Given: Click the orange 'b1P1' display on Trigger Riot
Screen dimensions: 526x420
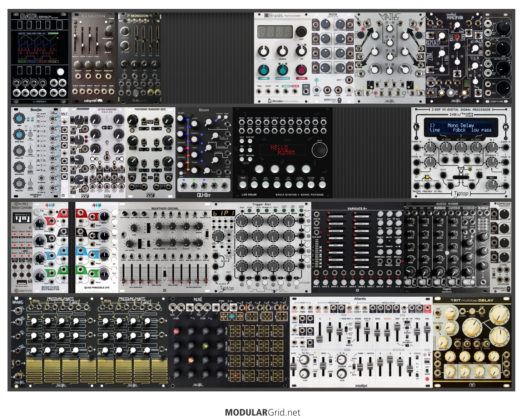Looking at the screenshot, I should tap(224, 213).
